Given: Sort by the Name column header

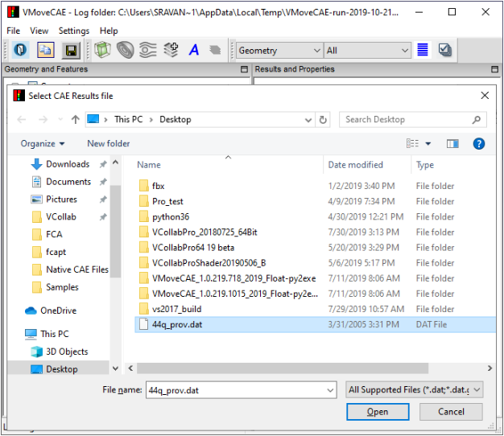Looking at the screenshot, I should tap(149, 165).
